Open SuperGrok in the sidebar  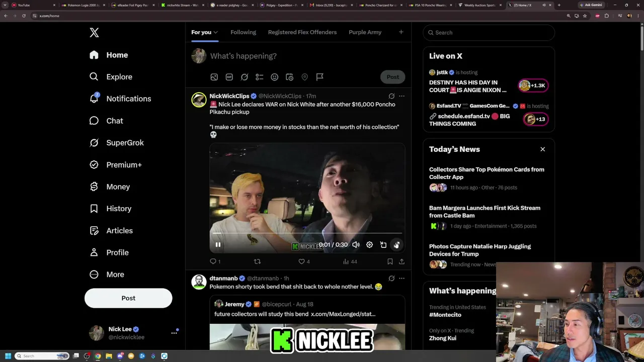click(x=117, y=143)
